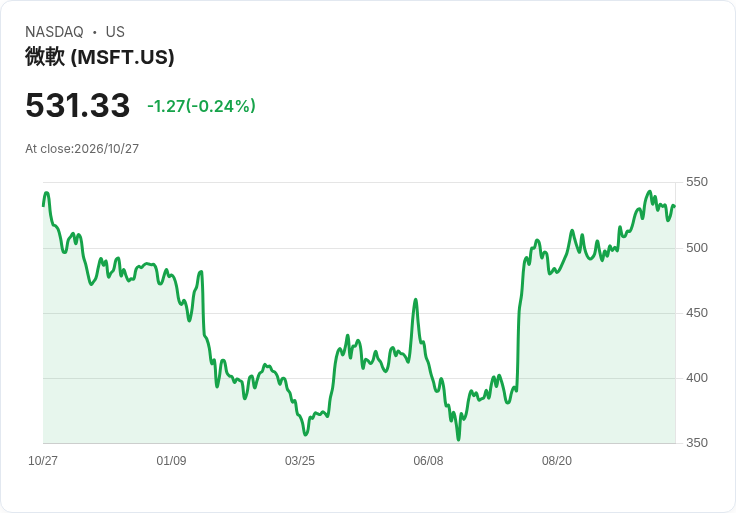
Task: Click the NASDAQ exchange label
Action: tap(54, 32)
